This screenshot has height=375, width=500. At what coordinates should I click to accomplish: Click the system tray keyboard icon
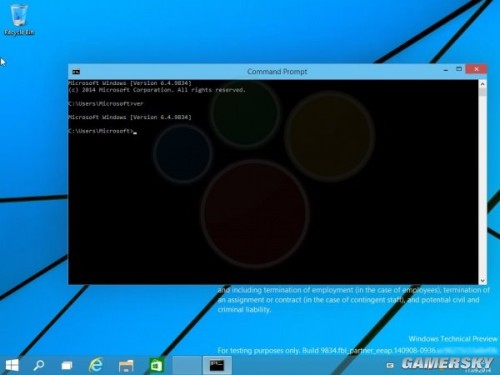pyautogui.click(x=390, y=366)
